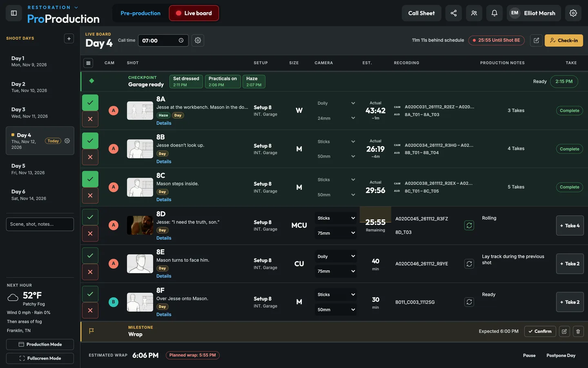This screenshot has width=588, height=368.
Task: Mark shot 8A as complete checkmark
Action: [90, 103]
